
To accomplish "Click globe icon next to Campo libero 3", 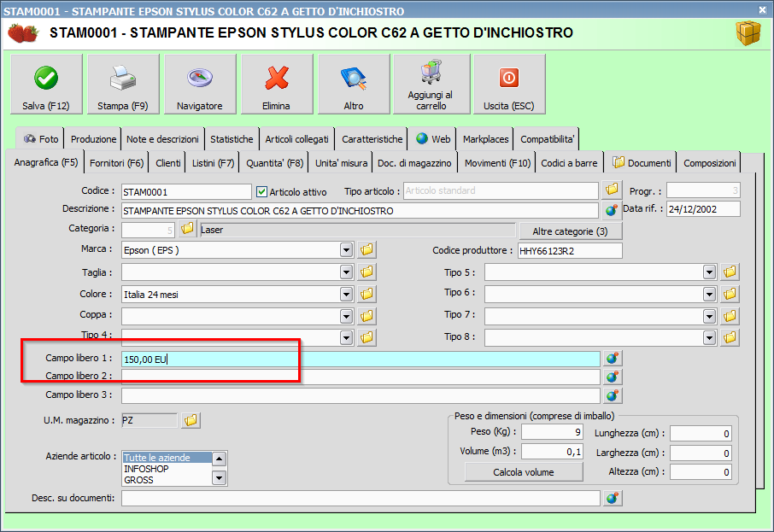I will 612,395.
